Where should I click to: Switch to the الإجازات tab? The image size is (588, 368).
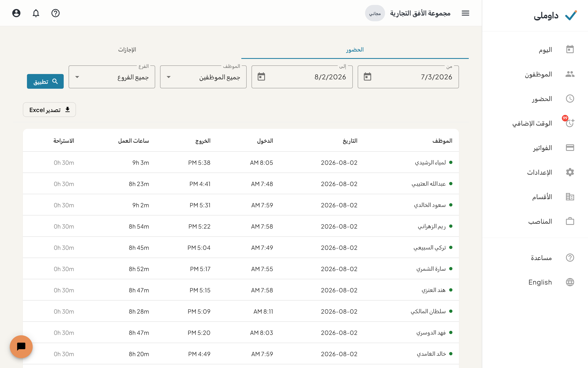tap(127, 50)
